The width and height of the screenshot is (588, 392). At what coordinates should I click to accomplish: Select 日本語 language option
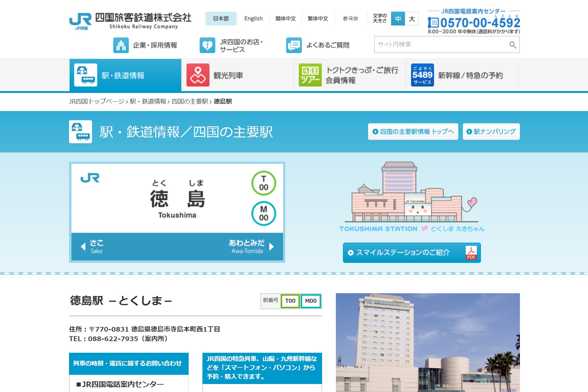tap(221, 19)
